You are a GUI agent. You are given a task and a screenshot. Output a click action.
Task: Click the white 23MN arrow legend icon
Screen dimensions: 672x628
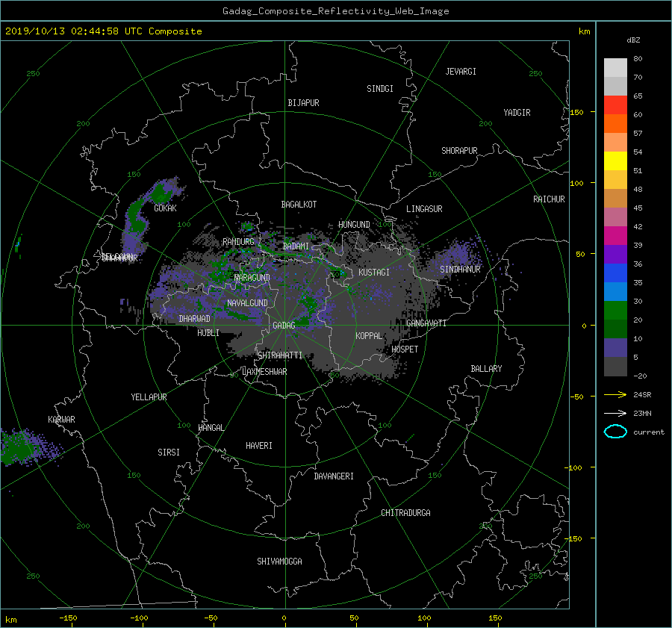pyautogui.click(x=615, y=413)
